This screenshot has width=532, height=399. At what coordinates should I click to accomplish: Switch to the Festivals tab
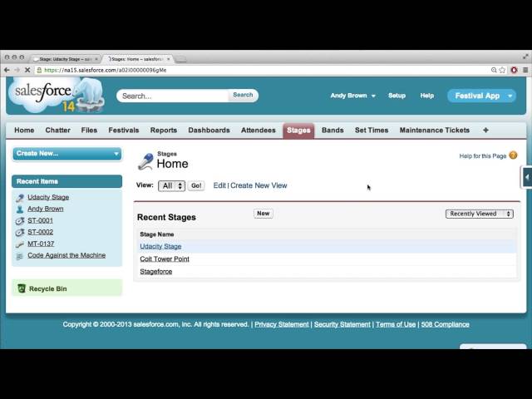point(124,131)
